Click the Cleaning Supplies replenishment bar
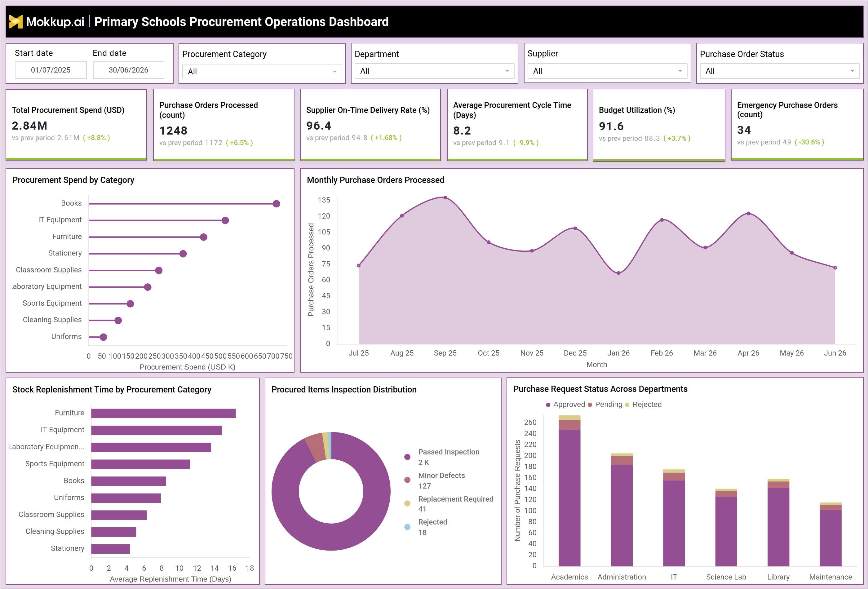This screenshot has height=589, width=868. 113,532
